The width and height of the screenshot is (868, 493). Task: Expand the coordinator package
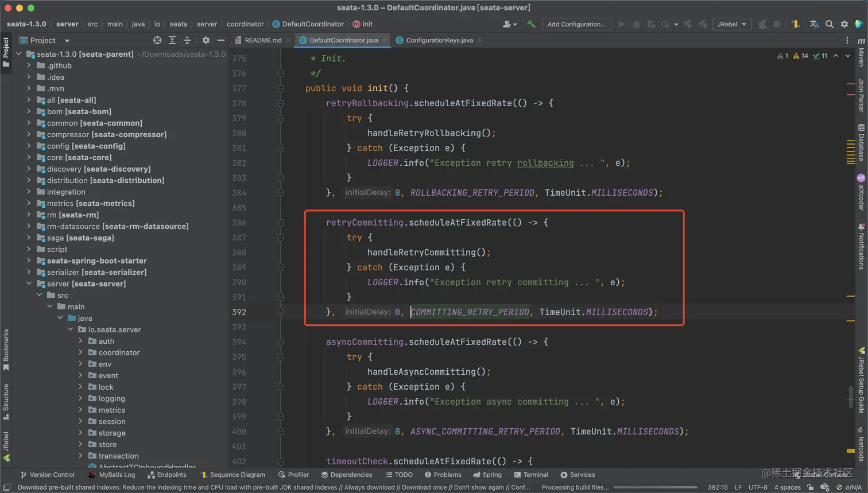click(80, 352)
